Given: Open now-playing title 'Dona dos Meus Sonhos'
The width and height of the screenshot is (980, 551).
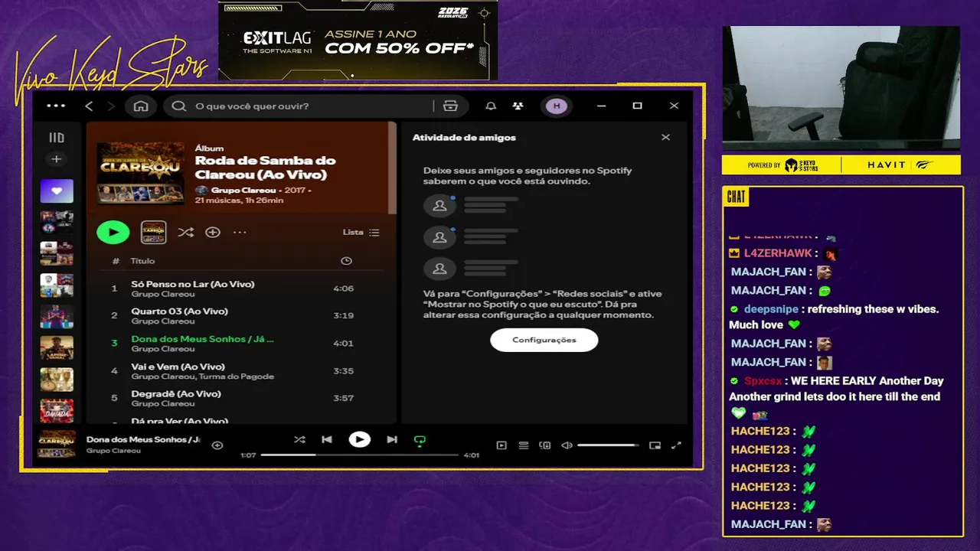Looking at the screenshot, I should [x=143, y=439].
